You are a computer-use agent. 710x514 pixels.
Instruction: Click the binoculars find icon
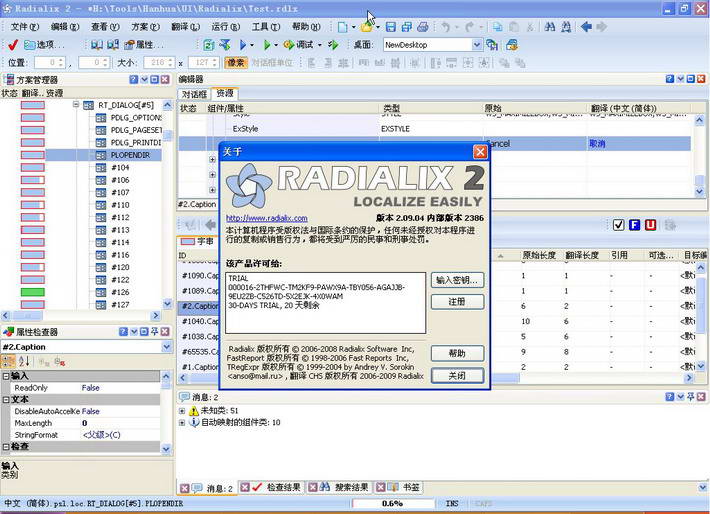[550, 27]
